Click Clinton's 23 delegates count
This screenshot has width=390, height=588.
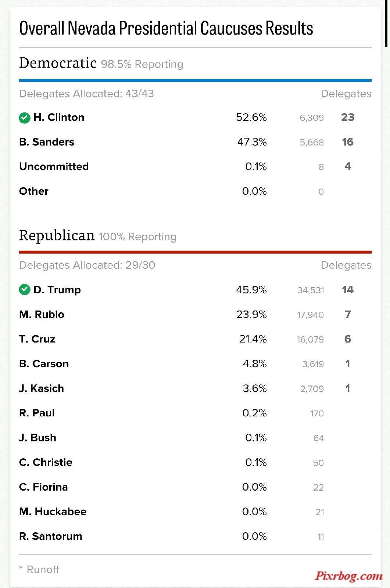pyautogui.click(x=348, y=117)
